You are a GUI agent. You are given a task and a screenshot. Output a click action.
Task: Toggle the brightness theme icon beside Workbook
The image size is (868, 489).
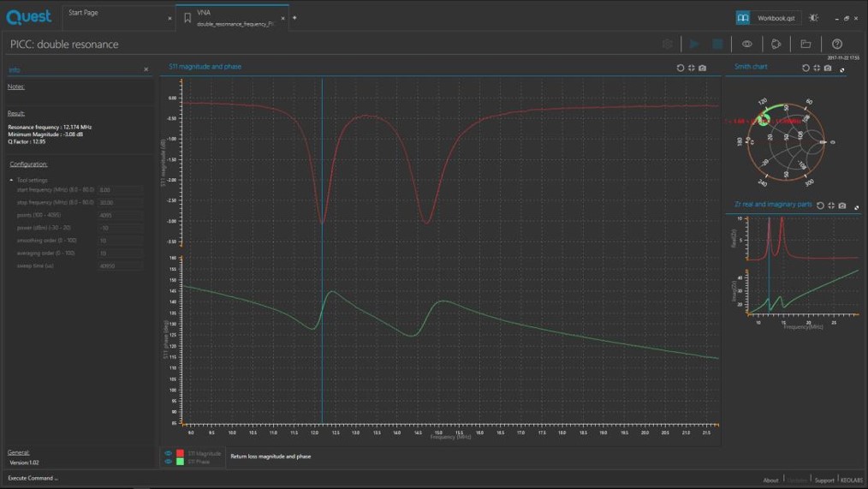click(813, 18)
